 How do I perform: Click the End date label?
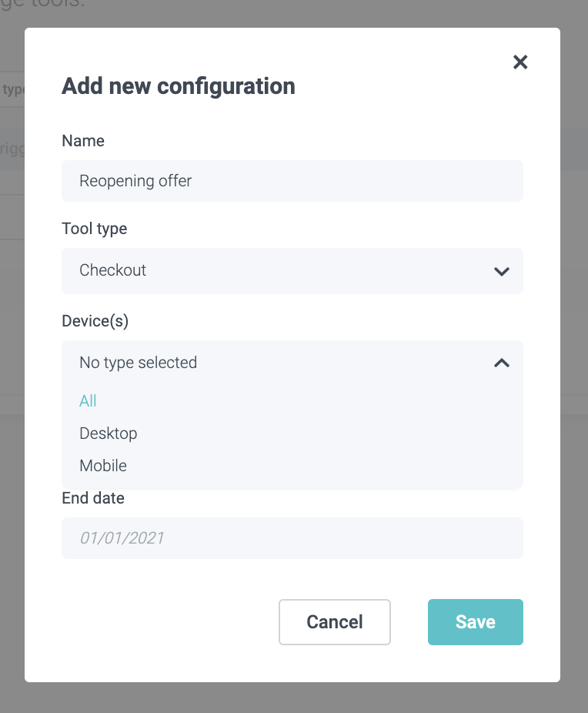(93, 498)
